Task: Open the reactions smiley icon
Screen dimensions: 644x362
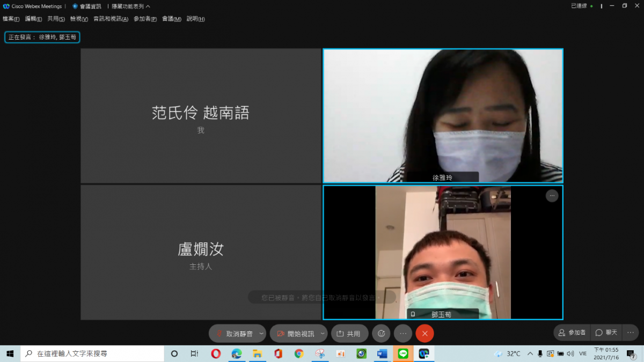Action: pos(381,334)
